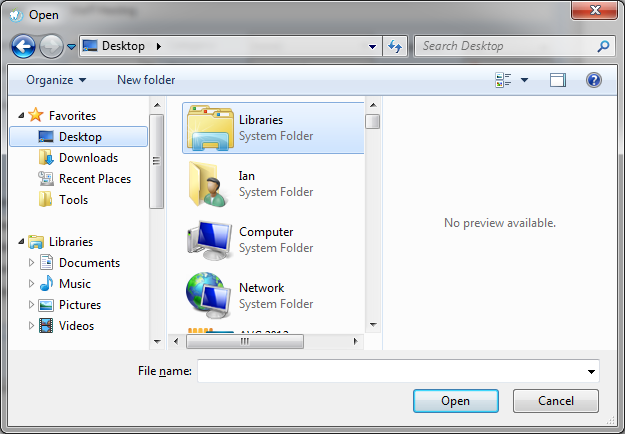Click the navigation pane scrollbar thumb

[x=157, y=161]
